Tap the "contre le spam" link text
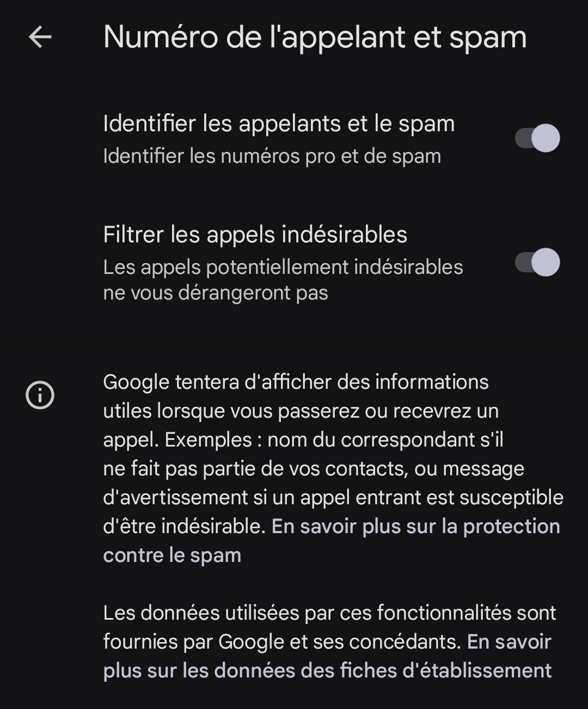The width and height of the screenshot is (588, 709). [x=172, y=555]
